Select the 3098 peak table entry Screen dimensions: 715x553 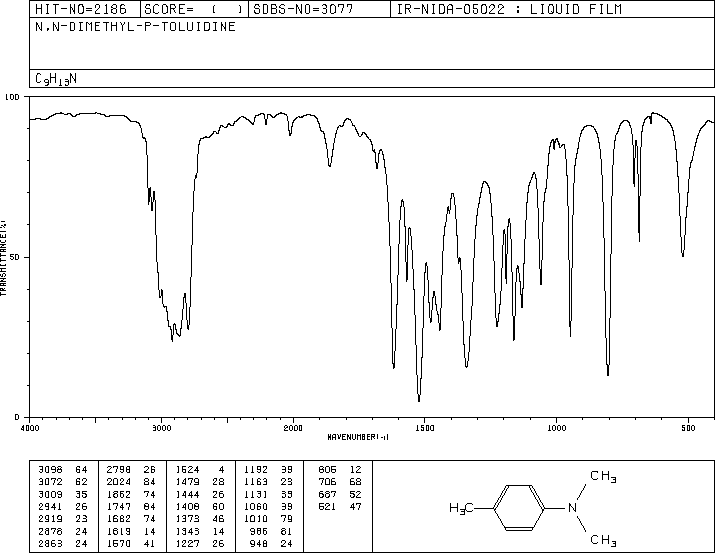pyautogui.click(x=51, y=470)
